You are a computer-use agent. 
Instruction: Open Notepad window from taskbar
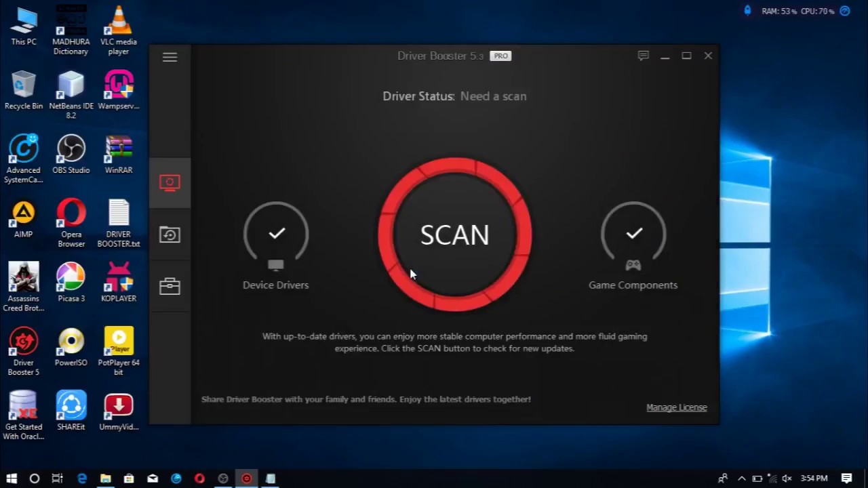pyautogui.click(x=270, y=479)
